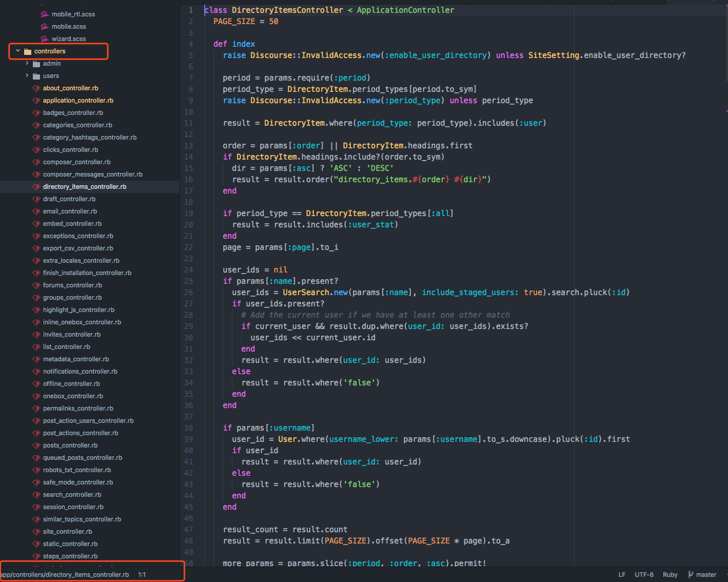Open application_controller.rb in the tree
728x582 pixels.
coord(78,101)
